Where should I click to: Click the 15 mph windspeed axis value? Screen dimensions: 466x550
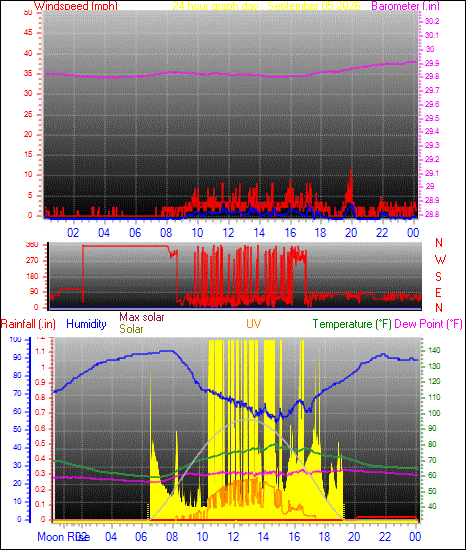click(x=28, y=154)
